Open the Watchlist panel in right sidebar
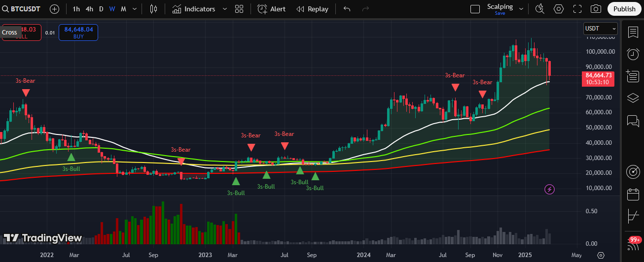644x262 pixels. click(633, 33)
